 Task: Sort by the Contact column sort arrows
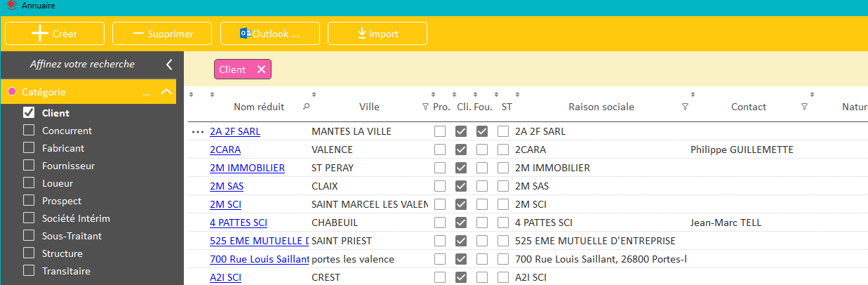click(x=693, y=94)
